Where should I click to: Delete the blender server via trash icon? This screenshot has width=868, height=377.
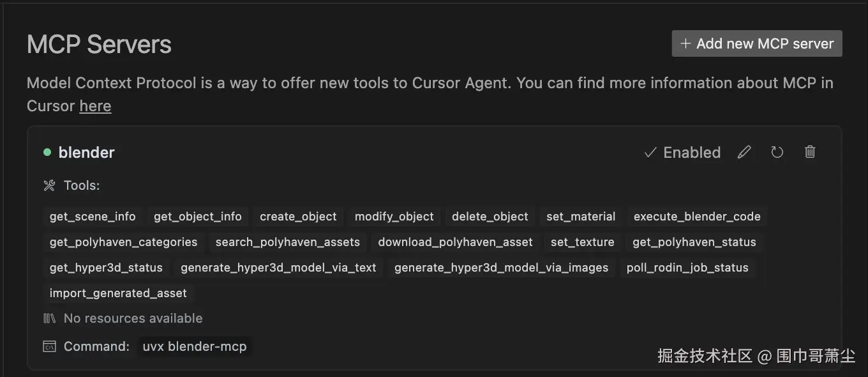click(810, 152)
